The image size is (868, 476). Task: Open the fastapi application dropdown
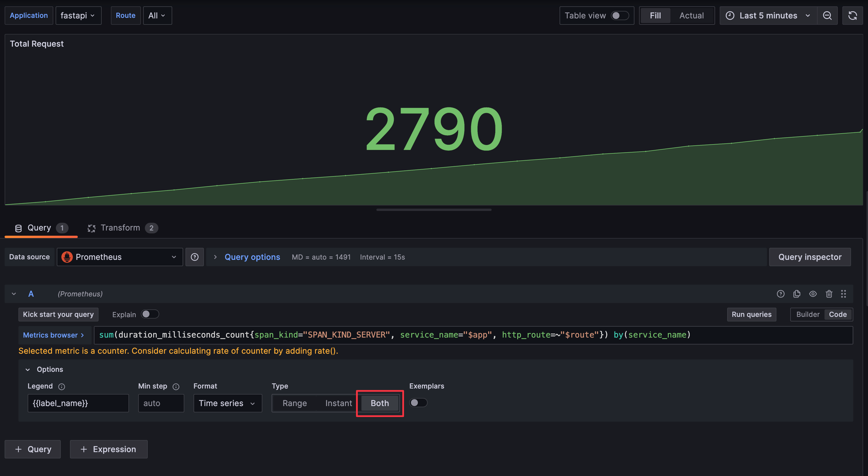click(78, 16)
